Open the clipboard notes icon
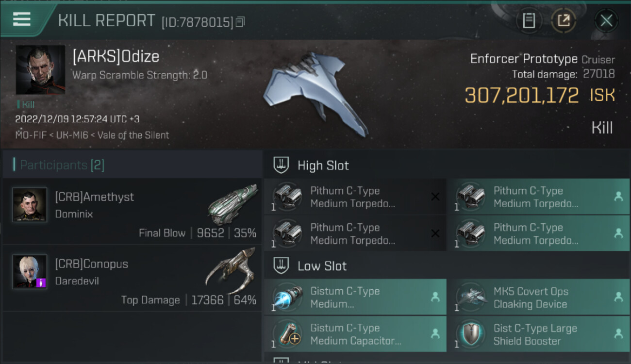631x364 pixels. tap(529, 21)
